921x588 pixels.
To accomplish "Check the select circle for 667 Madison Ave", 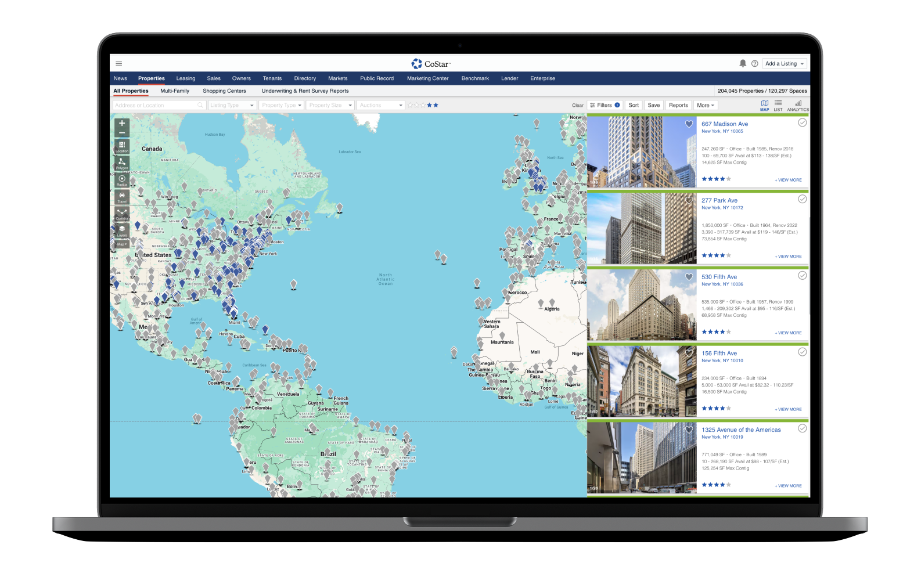I will 802,122.
